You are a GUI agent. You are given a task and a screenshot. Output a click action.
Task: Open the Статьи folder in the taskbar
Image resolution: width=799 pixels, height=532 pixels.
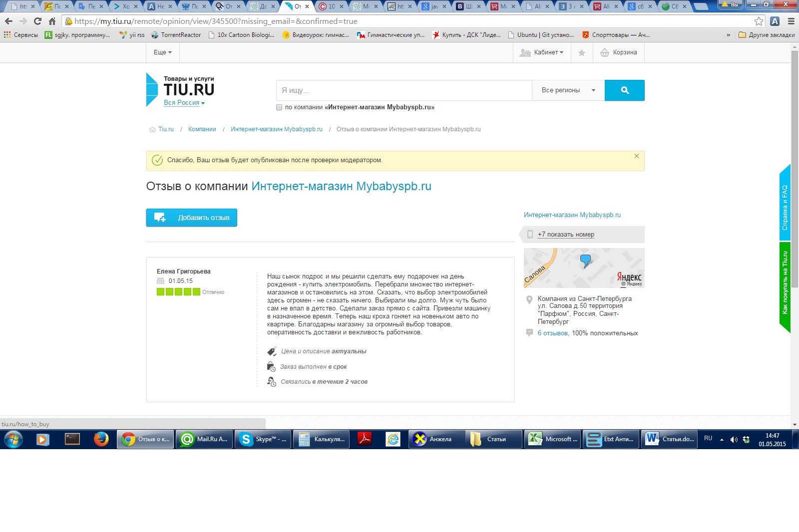tap(494, 439)
